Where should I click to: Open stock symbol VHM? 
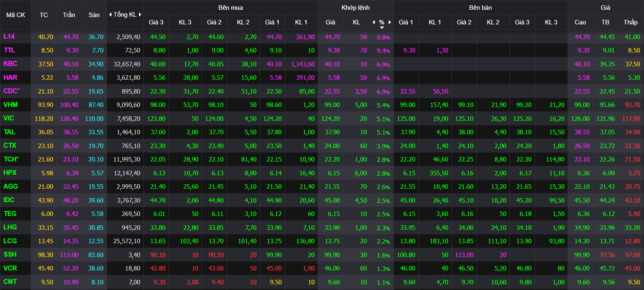tap(11, 105)
